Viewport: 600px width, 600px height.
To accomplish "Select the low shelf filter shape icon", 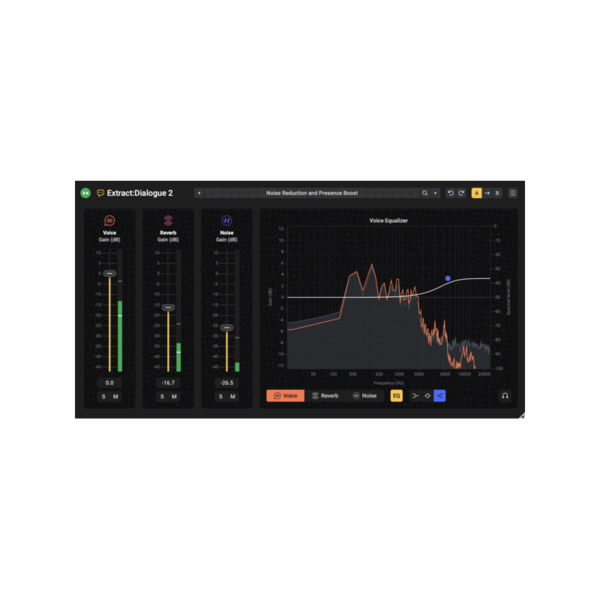I will pyautogui.click(x=415, y=396).
